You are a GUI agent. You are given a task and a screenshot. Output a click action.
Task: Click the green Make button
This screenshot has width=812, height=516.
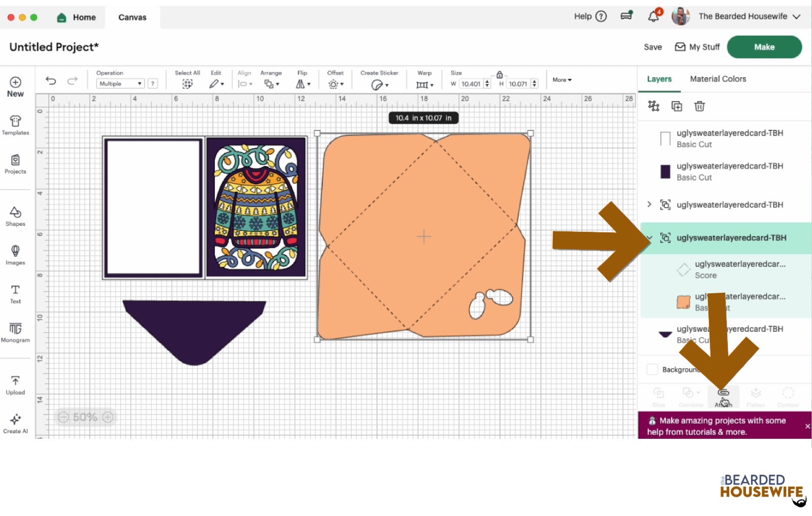pos(764,47)
